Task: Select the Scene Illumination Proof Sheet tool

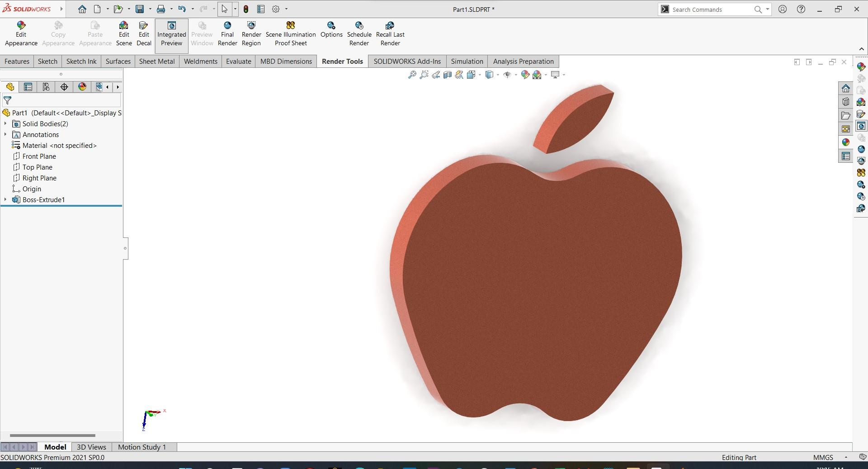Action: (x=291, y=33)
